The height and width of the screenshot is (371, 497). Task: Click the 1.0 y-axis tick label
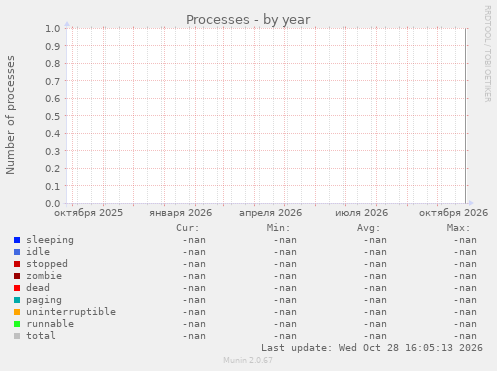click(53, 28)
